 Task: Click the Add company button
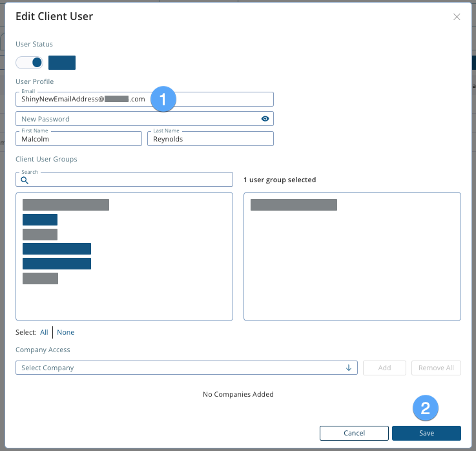(384, 368)
